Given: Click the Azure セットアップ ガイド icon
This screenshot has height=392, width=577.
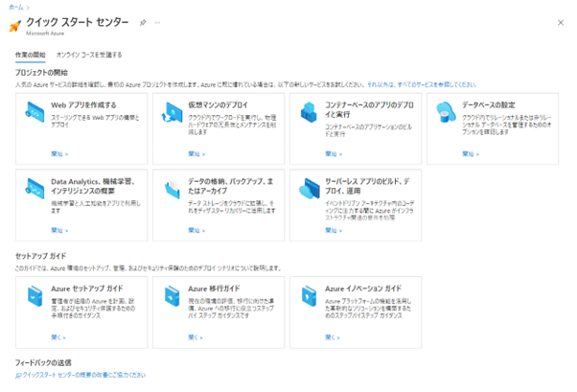Looking at the screenshot, I should click(x=37, y=297).
